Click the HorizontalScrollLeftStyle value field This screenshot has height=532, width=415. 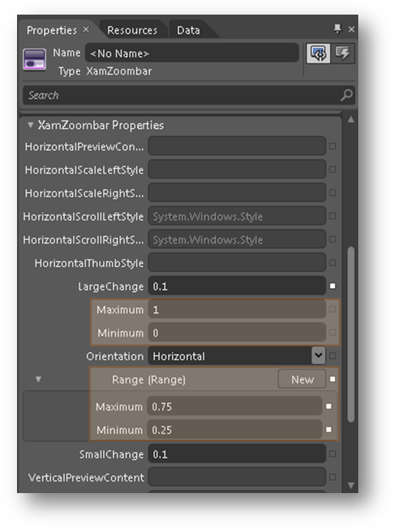[x=237, y=216]
